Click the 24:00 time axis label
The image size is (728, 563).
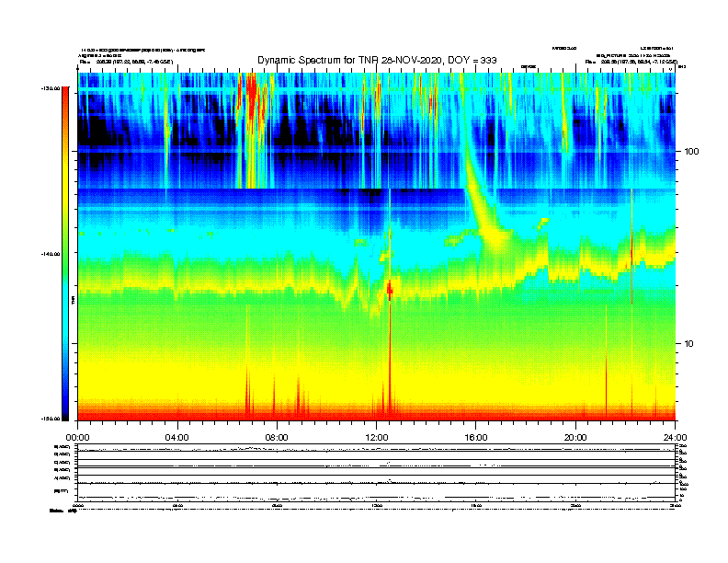[675, 438]
